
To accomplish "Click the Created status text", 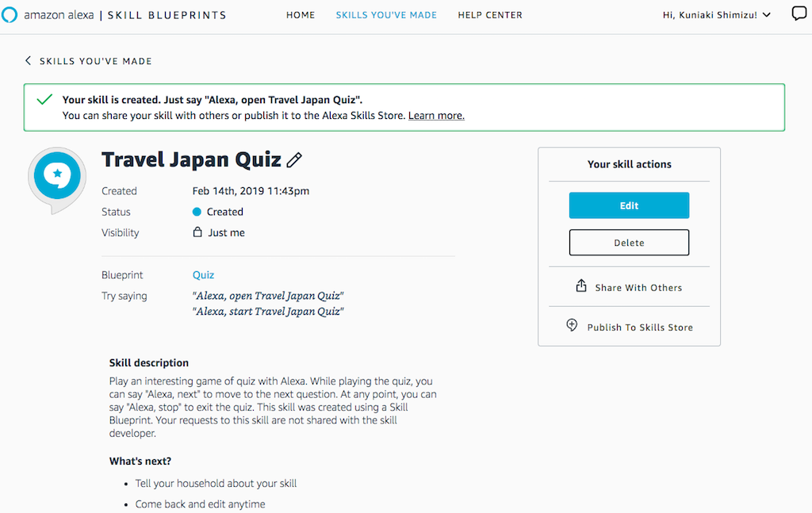I will tap(224, 212).
